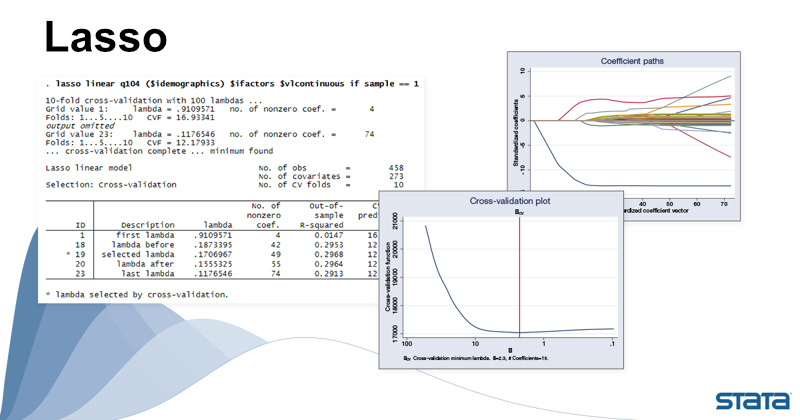
Task: Click the italic "output omitted" text
Action: coord(80,126)
